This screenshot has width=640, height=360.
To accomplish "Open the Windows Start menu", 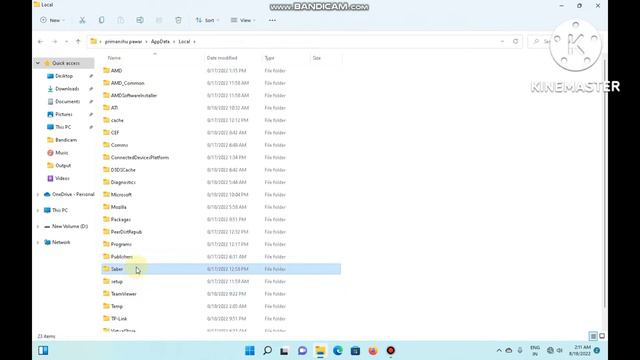I will tap(250, 351).
